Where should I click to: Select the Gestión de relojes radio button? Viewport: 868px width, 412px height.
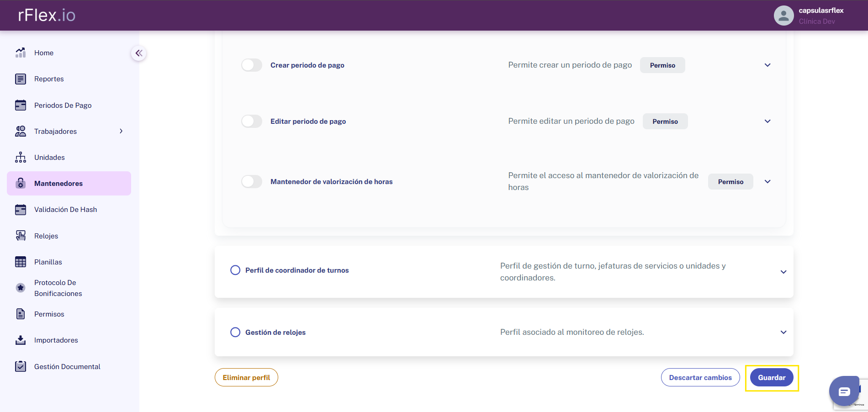235,333
